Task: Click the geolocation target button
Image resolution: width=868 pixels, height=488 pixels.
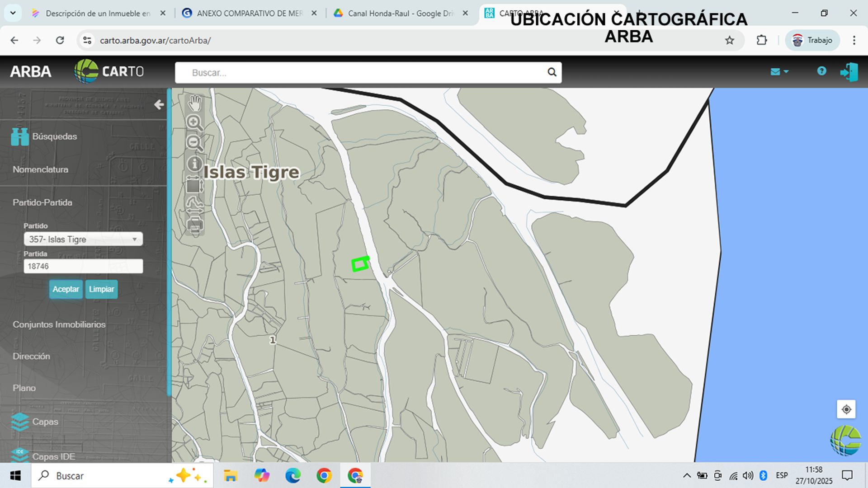Action: (846, 409)
